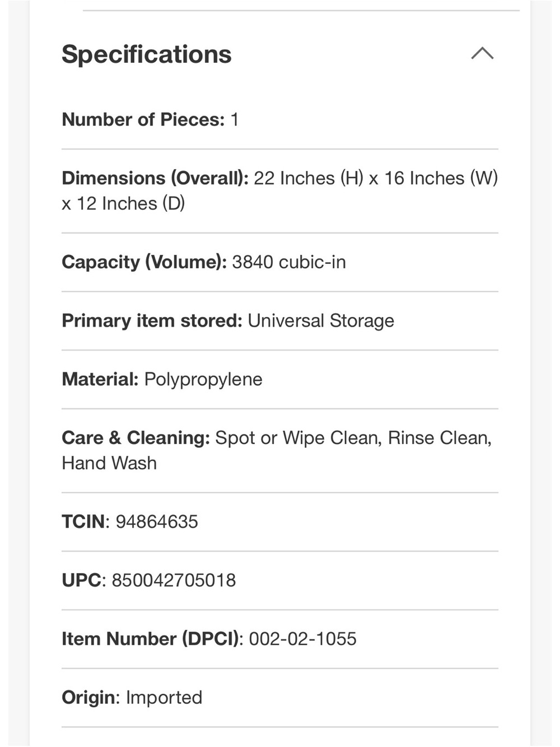Click the Capacity (Volume) label
The height and width of the screenshot is (747, 560).
(x=144, y=262)
